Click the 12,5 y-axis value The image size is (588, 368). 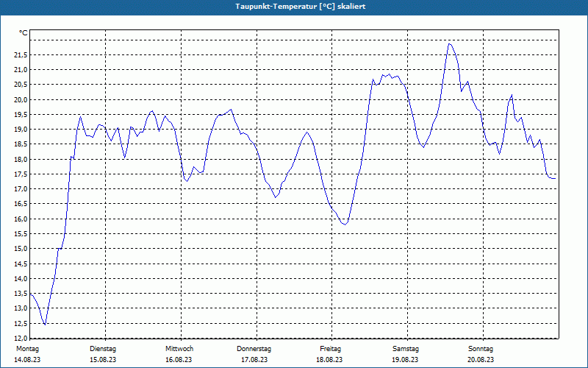(21, 324)
